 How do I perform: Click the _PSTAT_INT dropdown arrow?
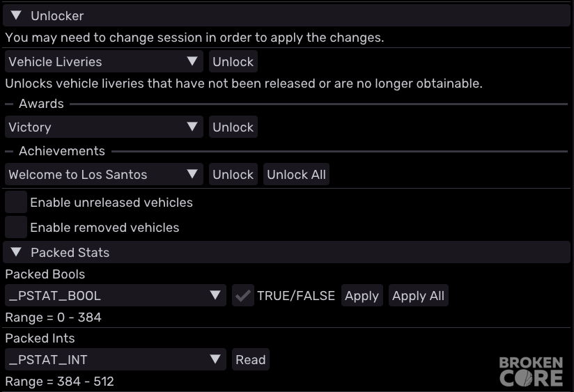(x=215, y=359)
